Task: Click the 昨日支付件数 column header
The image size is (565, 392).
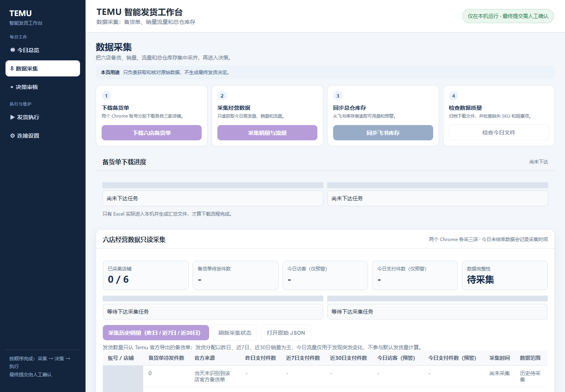Action: [261, 358]
